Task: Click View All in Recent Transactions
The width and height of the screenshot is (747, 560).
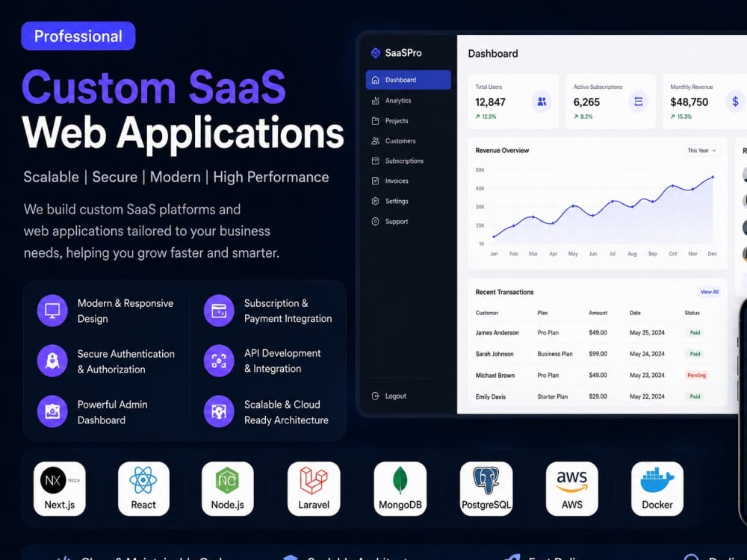Action: pyautogui.click(x=710, y=292)
